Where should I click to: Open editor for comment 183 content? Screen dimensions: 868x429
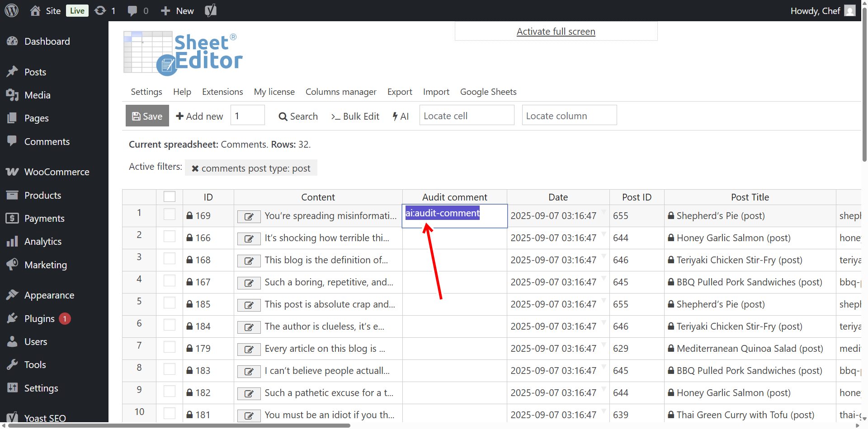coord(249,371)
